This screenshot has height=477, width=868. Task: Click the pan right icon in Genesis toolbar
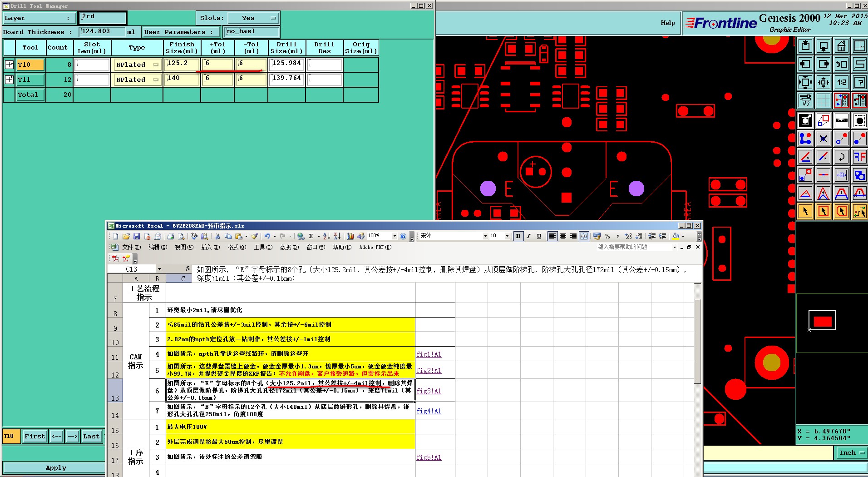click(824, 64)
